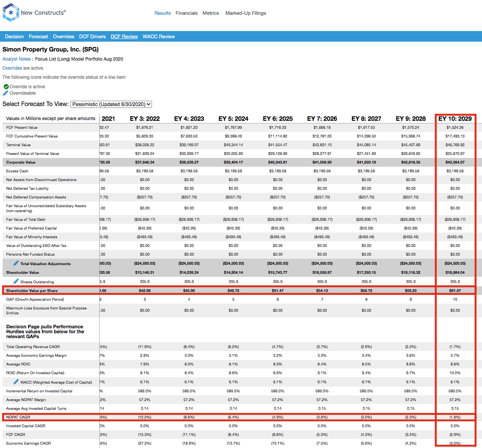482x448 pixels.
Task: Click the $43,364.07 Corporate Value cell
Action: click(x=455, y=162)
